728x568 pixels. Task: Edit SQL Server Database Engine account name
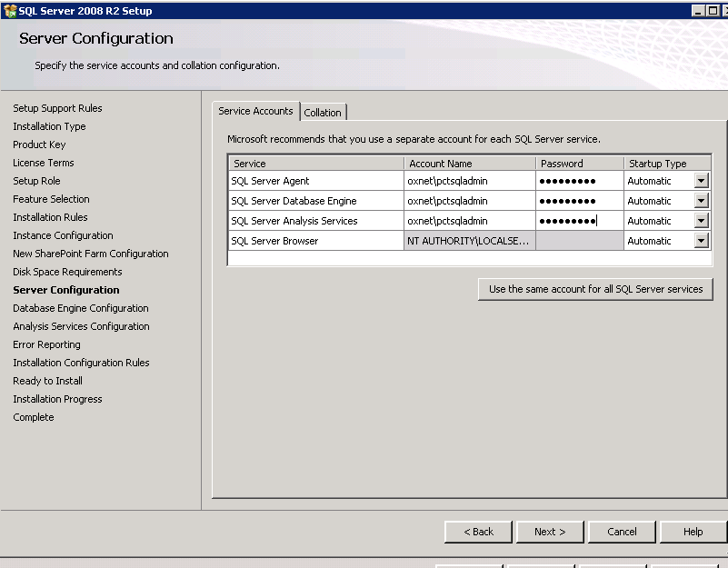click(x=469, y=201)
